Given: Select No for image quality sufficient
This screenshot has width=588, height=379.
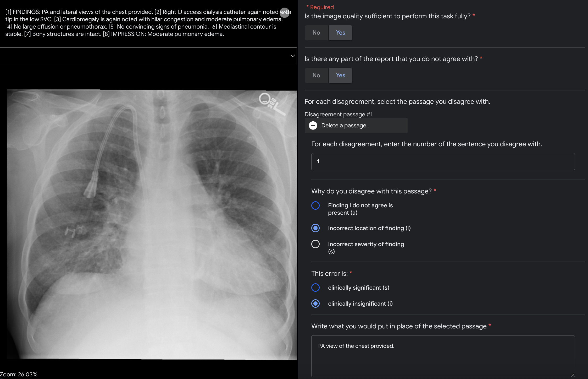Looking at the screenshot, I should click(x=316, y=33).
